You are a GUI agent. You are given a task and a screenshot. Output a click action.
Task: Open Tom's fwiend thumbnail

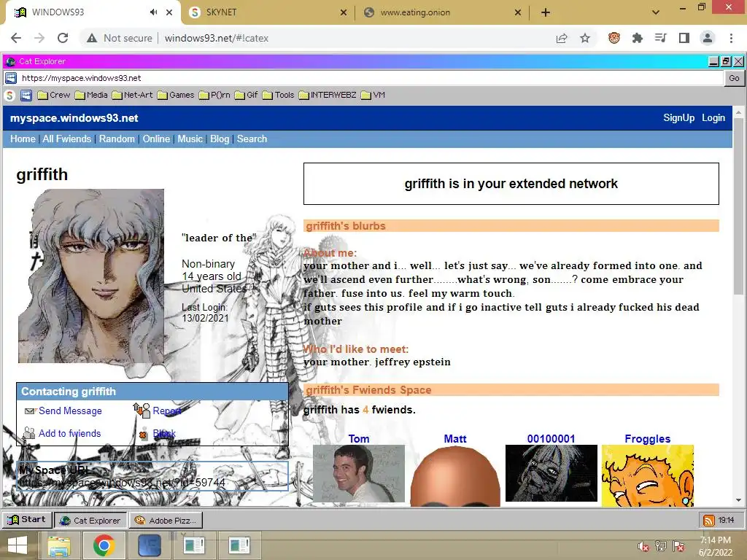[359, 473]
